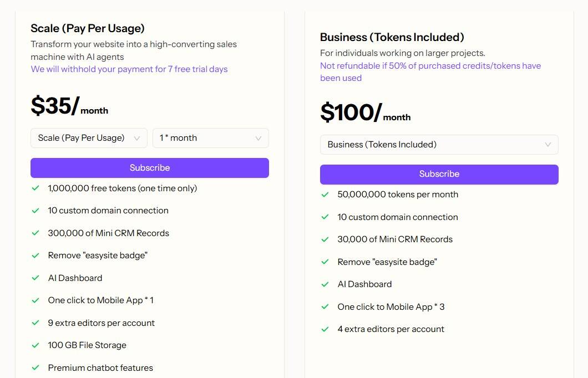The image size is (588, 378).
Task: Click Subscribe on the Business plan
Action: pyautogui.click(x=439, y=174)
